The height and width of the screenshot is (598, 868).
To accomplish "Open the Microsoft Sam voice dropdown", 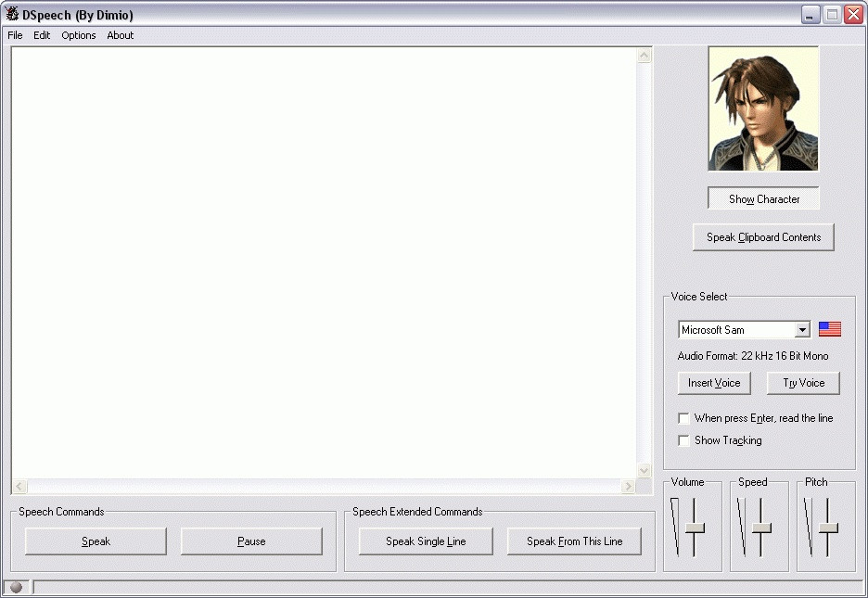I will (802, 330).
